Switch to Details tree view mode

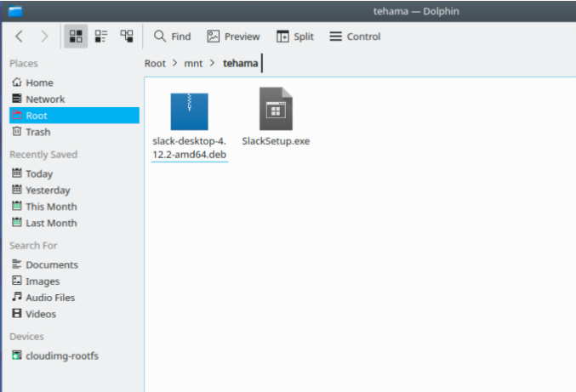[x=127, y=37]
